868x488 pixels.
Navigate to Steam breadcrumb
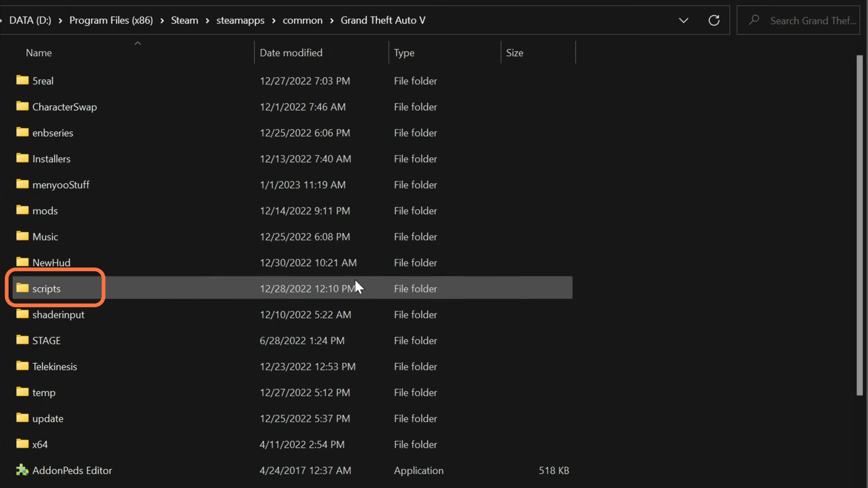pos(184,20)
